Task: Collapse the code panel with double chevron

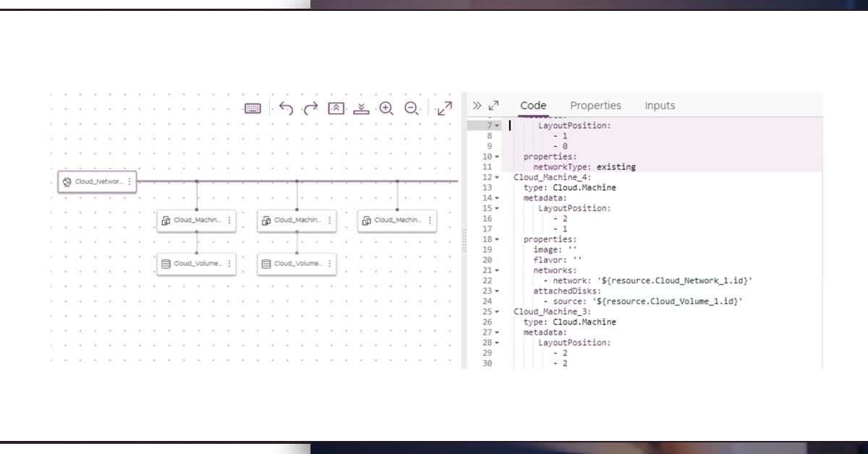Action: [477, 106]
